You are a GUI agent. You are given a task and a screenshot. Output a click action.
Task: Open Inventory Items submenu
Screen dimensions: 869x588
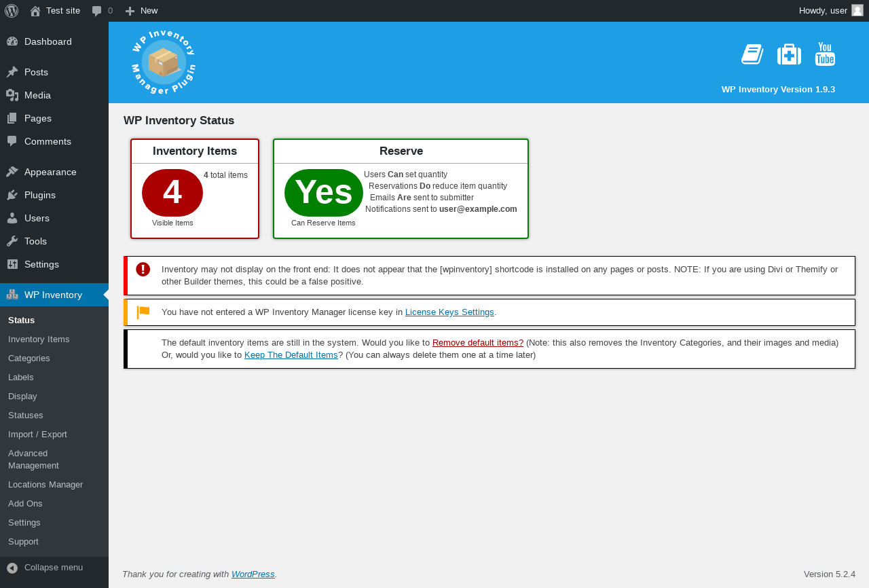pos(39,339)
